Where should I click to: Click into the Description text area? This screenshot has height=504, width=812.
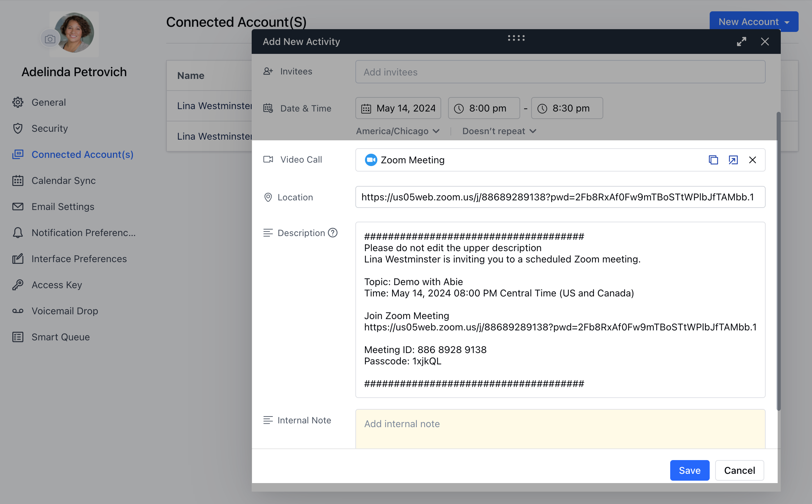pyautogui.click(x=560, y=310)
